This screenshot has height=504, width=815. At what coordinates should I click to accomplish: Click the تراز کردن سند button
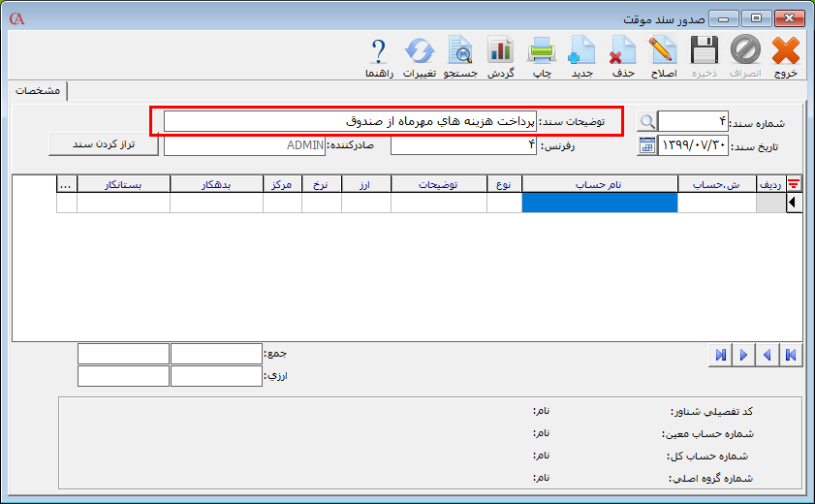[104, 143]
